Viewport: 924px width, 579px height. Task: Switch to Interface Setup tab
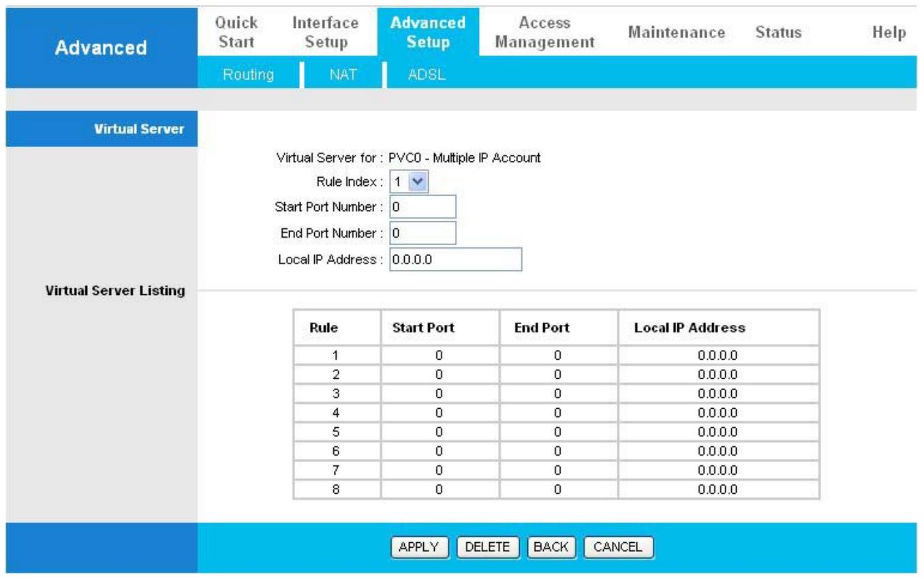326,32
